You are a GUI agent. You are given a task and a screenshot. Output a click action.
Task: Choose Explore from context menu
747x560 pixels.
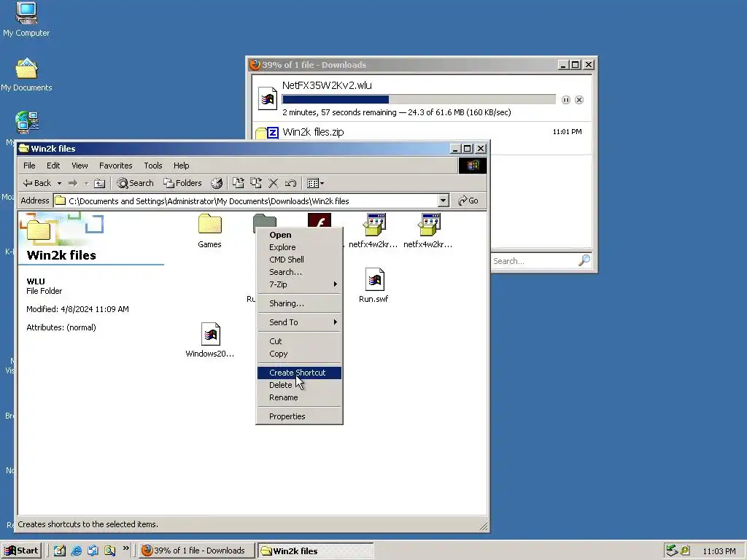pyautogui.click(x=299, y=247)
